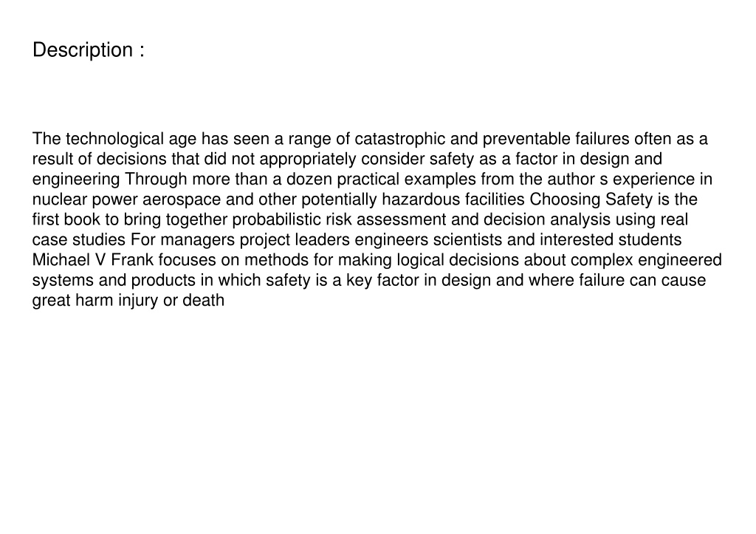
Task: Click the words 'case studies'
Action: [x=78, y=240]
